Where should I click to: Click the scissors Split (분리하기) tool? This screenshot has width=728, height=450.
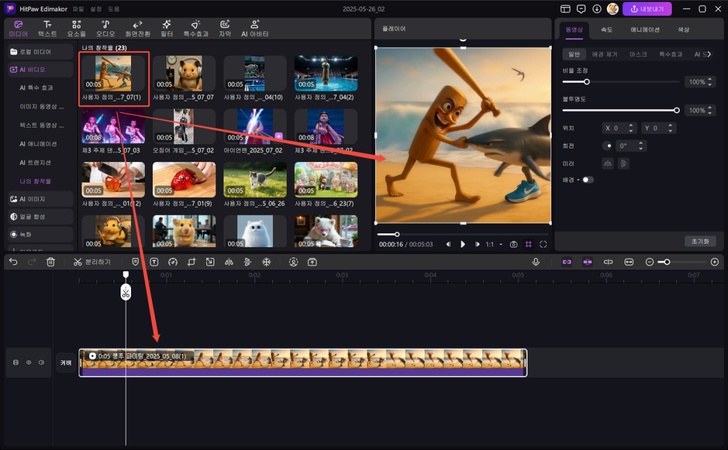[92, 262]
